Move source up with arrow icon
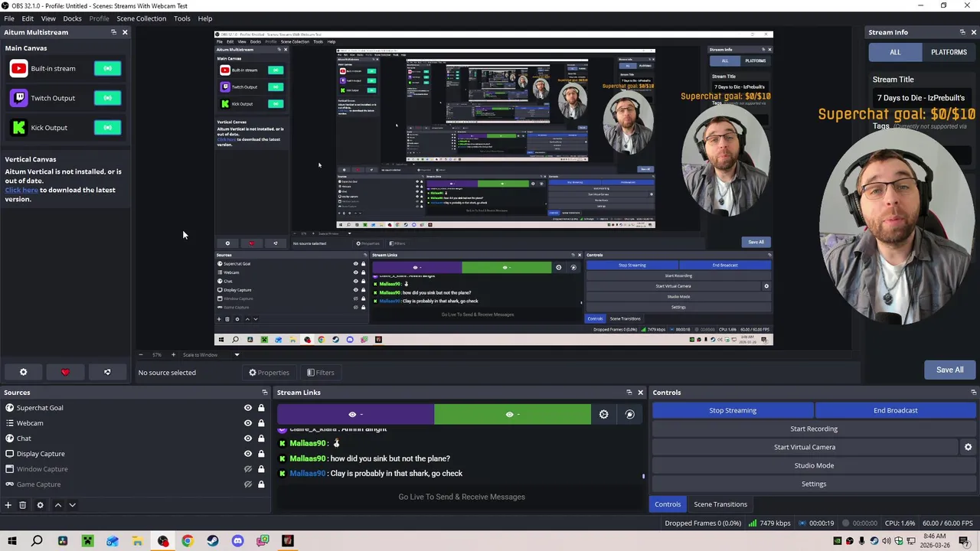The width and height of the screenshot is (980, 551). coord(57,505)
